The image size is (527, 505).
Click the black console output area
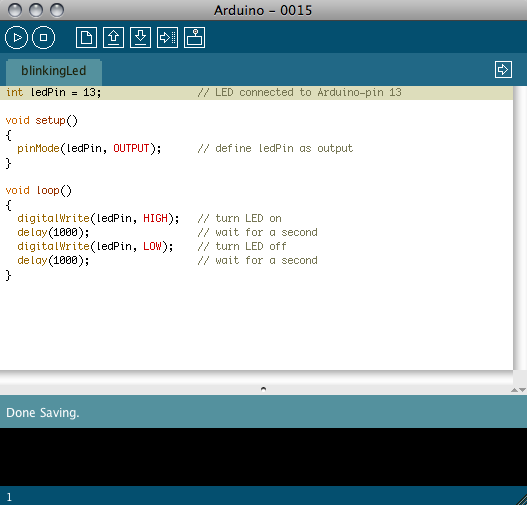click(x=264, y=457)
